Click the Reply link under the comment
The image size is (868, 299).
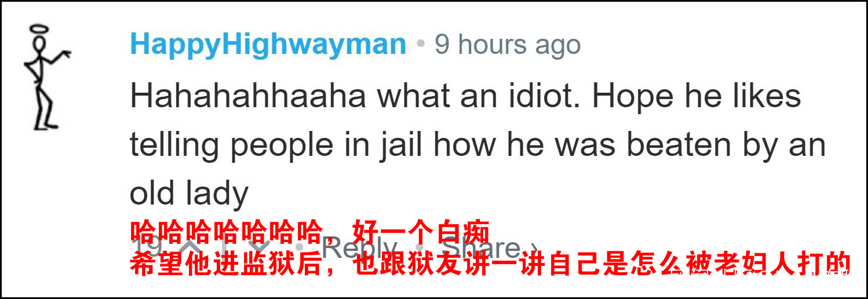pyautogui.click(x=359, y=249)
